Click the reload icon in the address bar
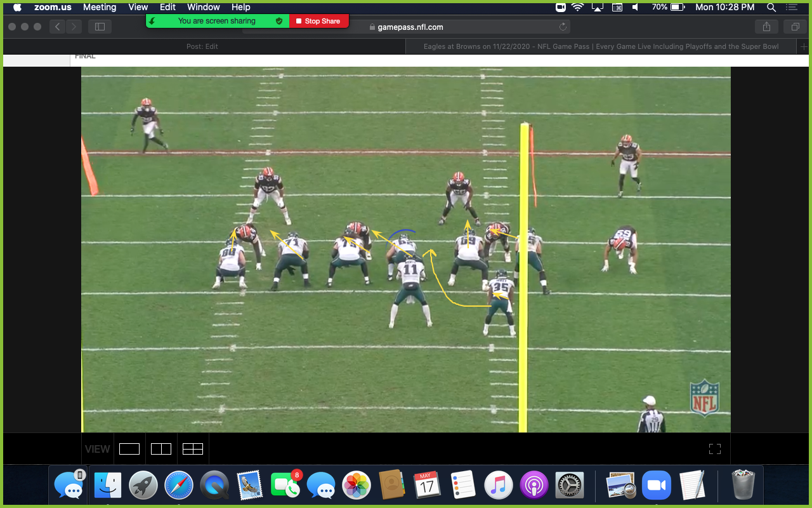This screenshot has height=508, width=812. coord(563,27)
